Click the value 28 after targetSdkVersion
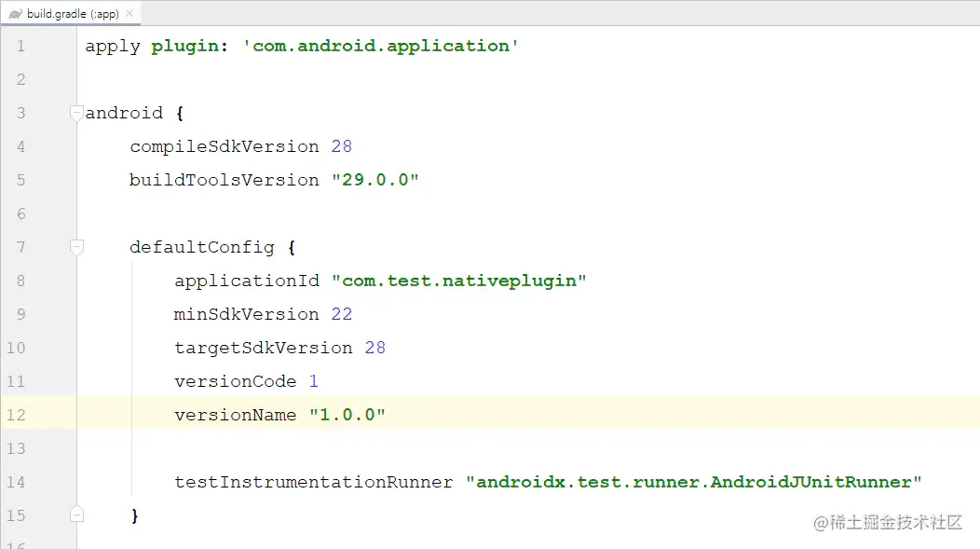The width and height of the screenshot is (980, 549). pos(375,348)
